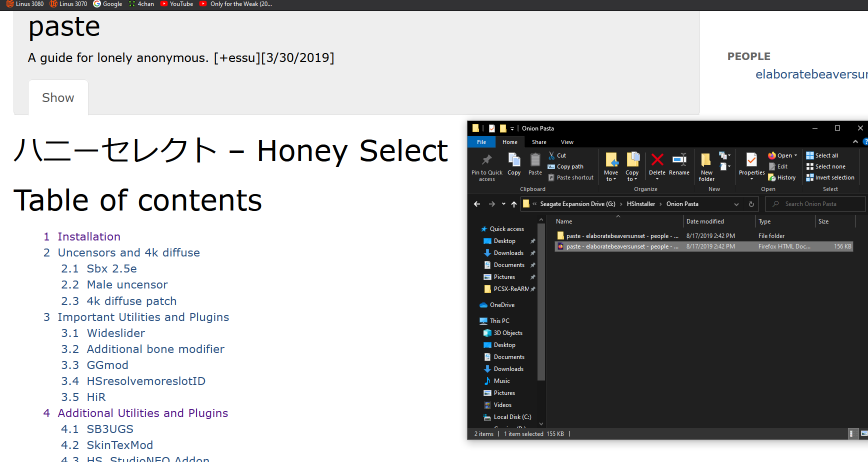Image resolution: width=868 pixels, height=462 pixels.
Task: Open the Installation contents link
Action: [x=89, y=236]
